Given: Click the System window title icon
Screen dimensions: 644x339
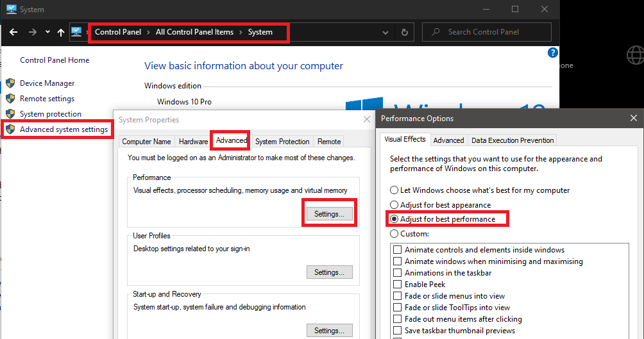Looking at the screenshot, I should (11, 9).
